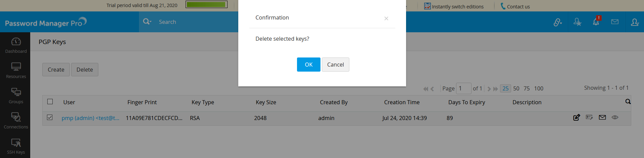Close the Confirmation dialog with X
The image size is (644, 158).
tap(386, 18)
